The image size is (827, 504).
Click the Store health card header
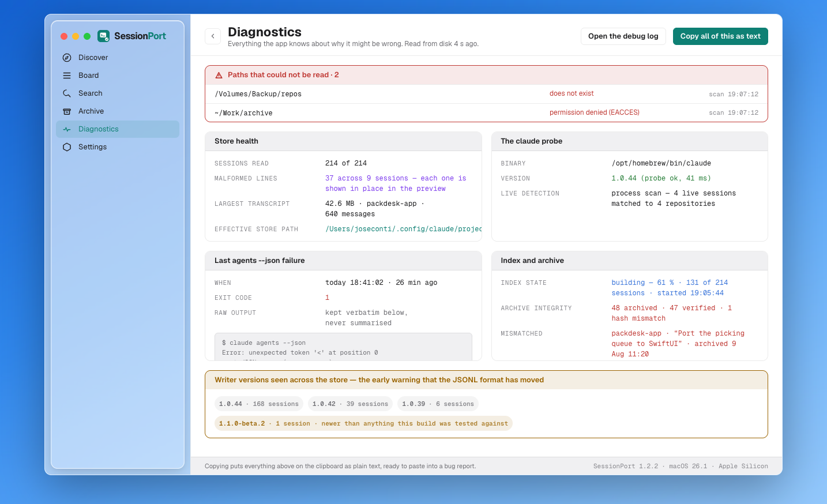click(343, 141)
